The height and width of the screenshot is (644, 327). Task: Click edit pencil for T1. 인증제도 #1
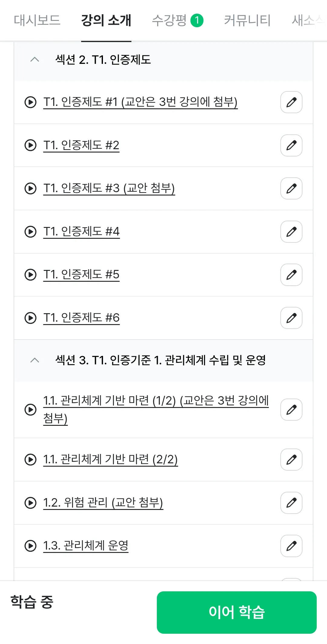point(291,102)
